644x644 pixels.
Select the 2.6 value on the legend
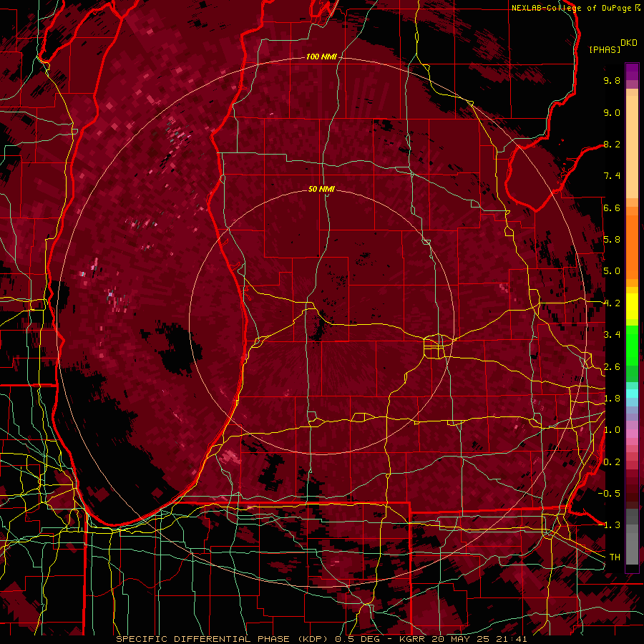(x=612, y=367)
